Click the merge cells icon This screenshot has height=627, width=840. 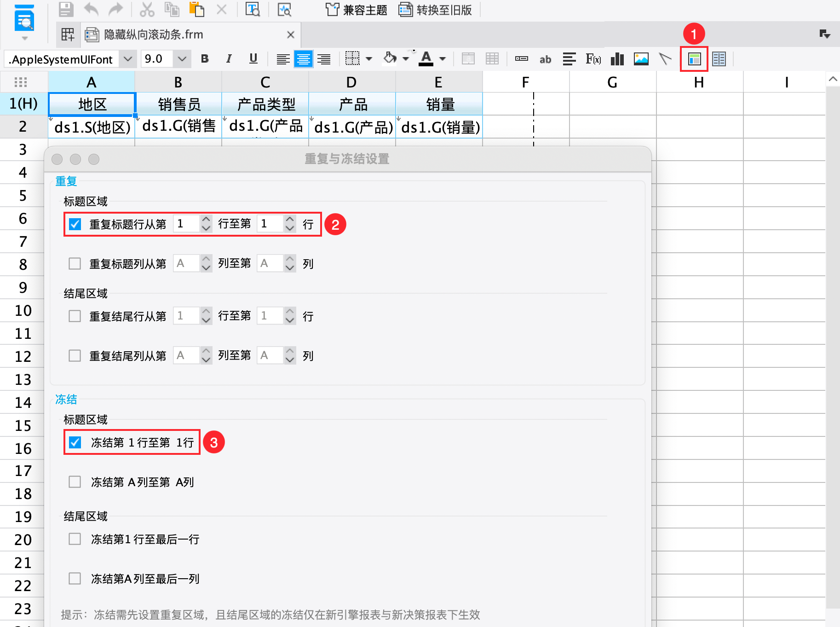(468, 58)
